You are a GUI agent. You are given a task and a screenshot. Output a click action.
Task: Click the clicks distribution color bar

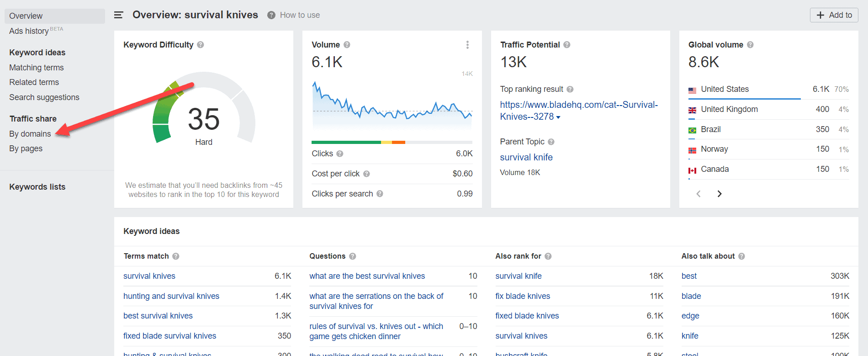pyautogui.click(x=392, y=142)
